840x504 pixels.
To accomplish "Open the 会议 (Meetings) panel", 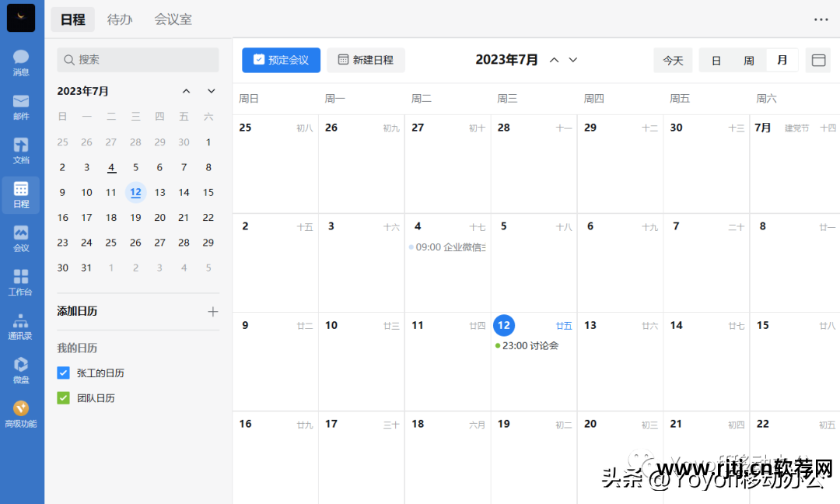I will pos(21,238).
